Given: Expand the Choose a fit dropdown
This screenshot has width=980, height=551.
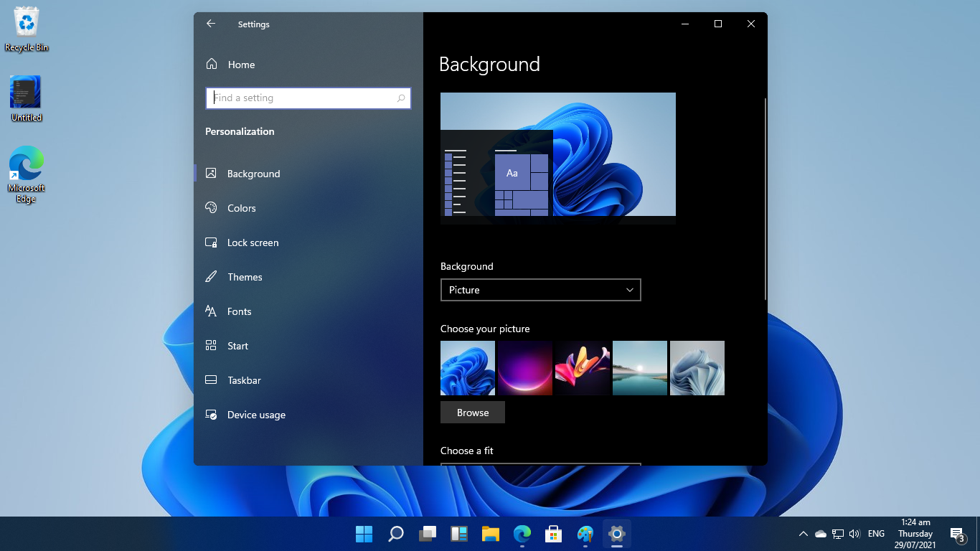Looking at the screenshot, I should click(540, 464).
